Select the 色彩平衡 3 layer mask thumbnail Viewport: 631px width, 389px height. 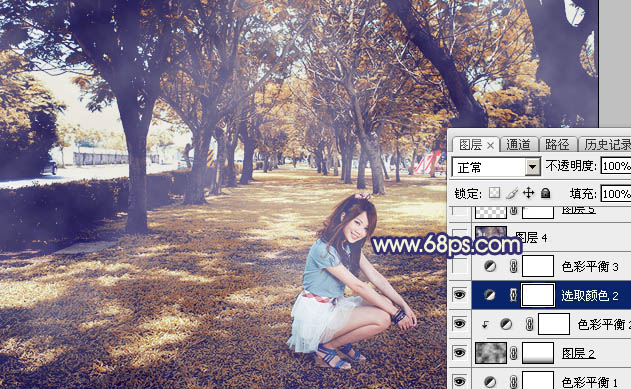coord(538,266)
